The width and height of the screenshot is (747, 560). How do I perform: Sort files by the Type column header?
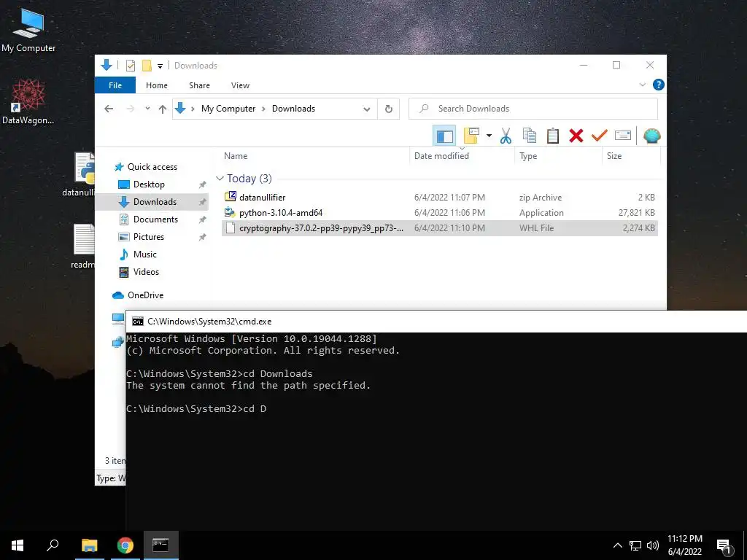click(x=528, y=156)
